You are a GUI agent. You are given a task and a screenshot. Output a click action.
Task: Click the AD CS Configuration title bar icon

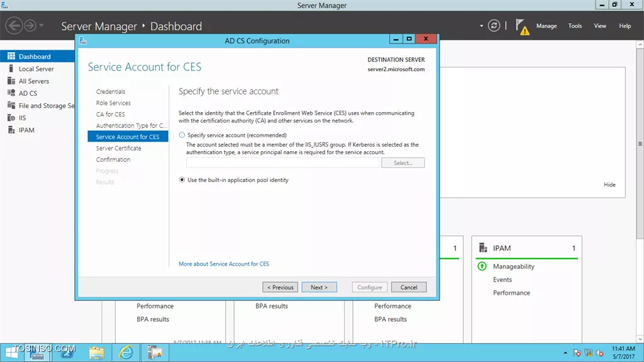[83, 40]
